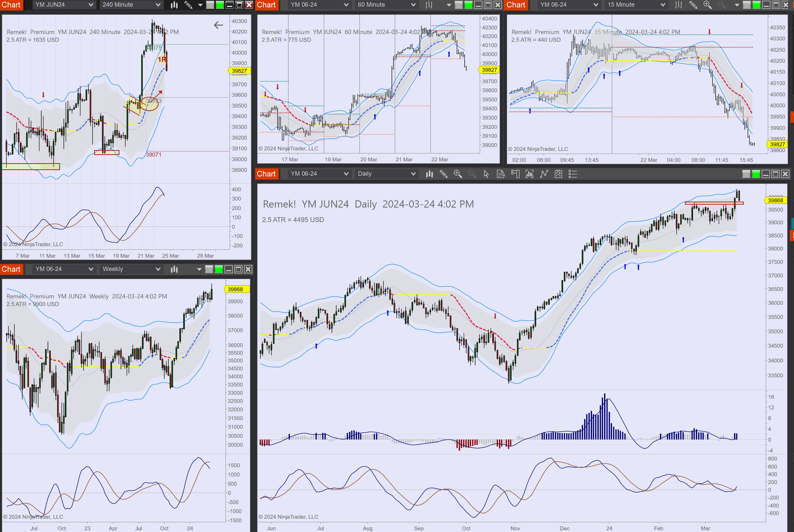
Task: Toggle green link button on 240 Minute chart
Action: [x=220, y=5]
